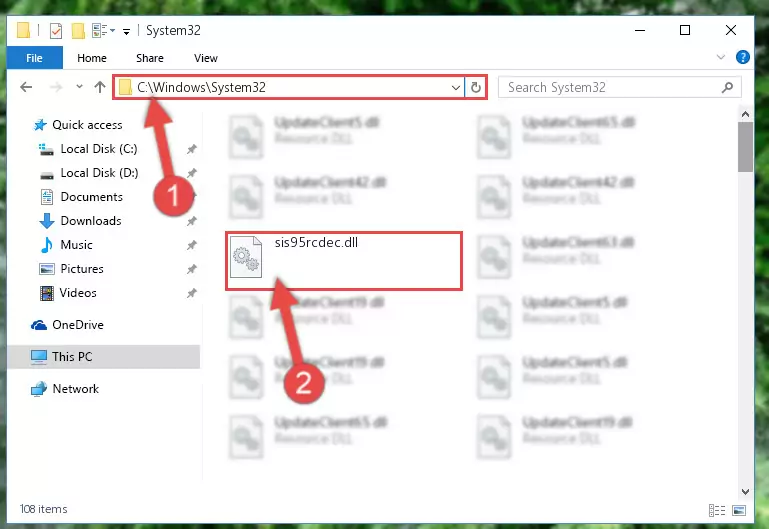
Task: Click the sis95rcdec.dll gear file icon
Action: tap(246, 257)
